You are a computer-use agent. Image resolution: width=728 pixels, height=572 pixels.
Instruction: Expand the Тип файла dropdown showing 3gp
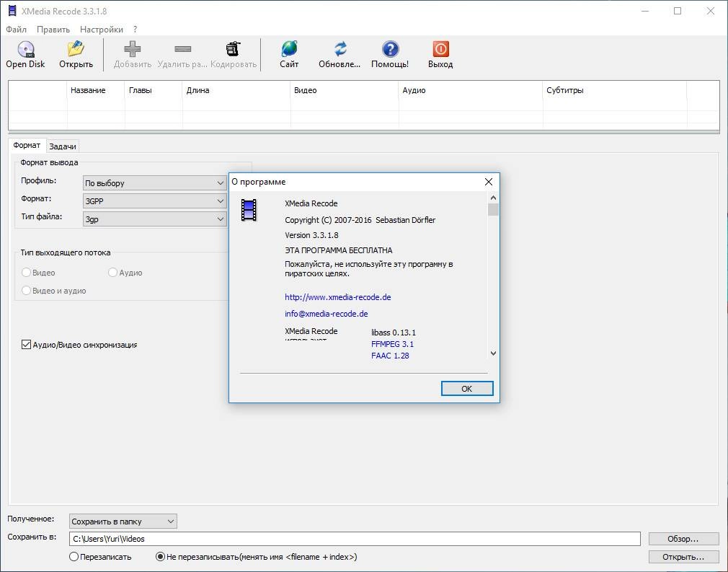coord(154,219)
